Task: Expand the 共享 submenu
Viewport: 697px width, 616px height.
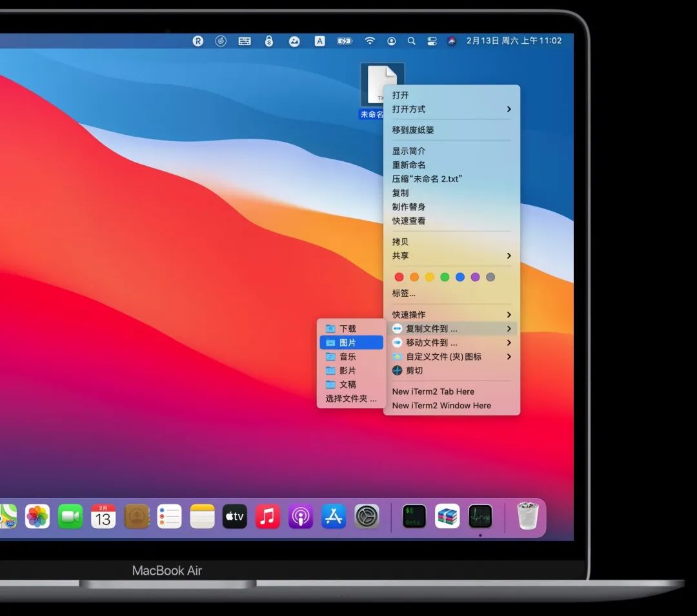Action: click(452, 256)
